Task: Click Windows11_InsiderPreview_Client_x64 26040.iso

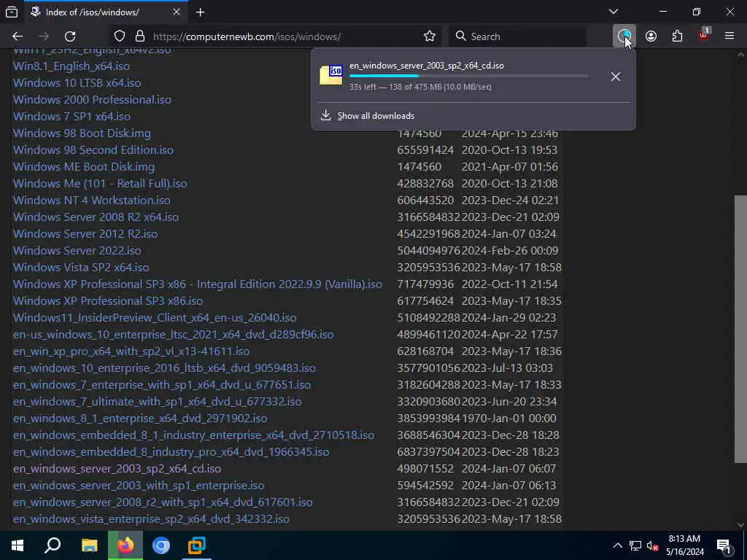Action: coord(155,318)
